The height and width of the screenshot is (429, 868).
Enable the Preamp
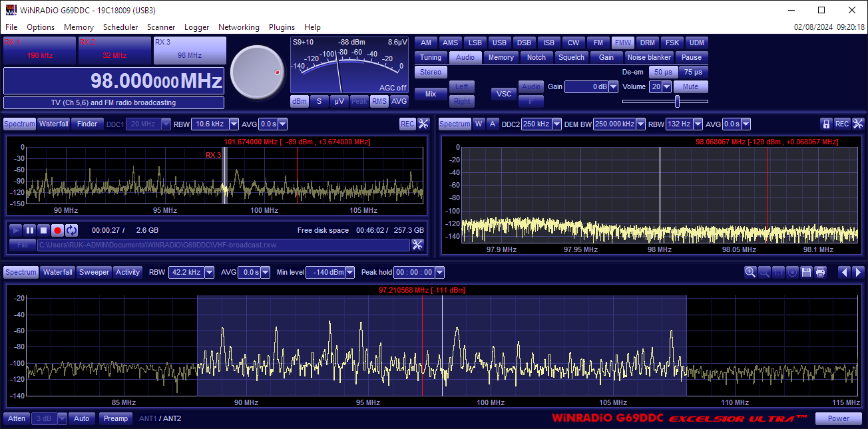click(116, 418)
